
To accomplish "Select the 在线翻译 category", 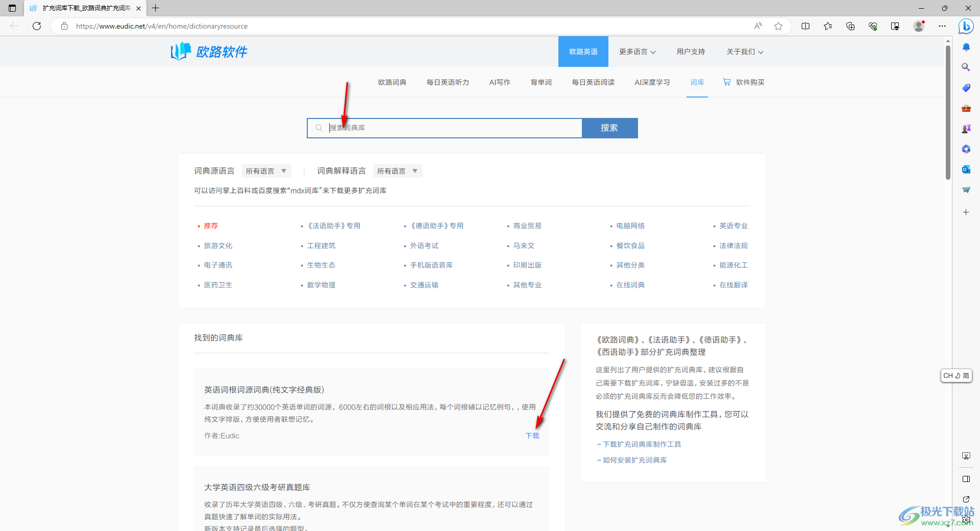I will [733, 285].
